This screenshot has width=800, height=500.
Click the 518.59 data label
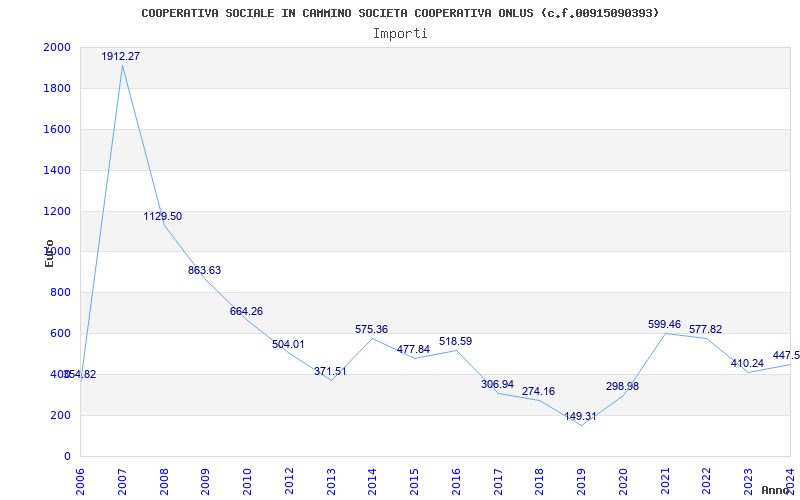pyautogui.click(x=455, y=341)
